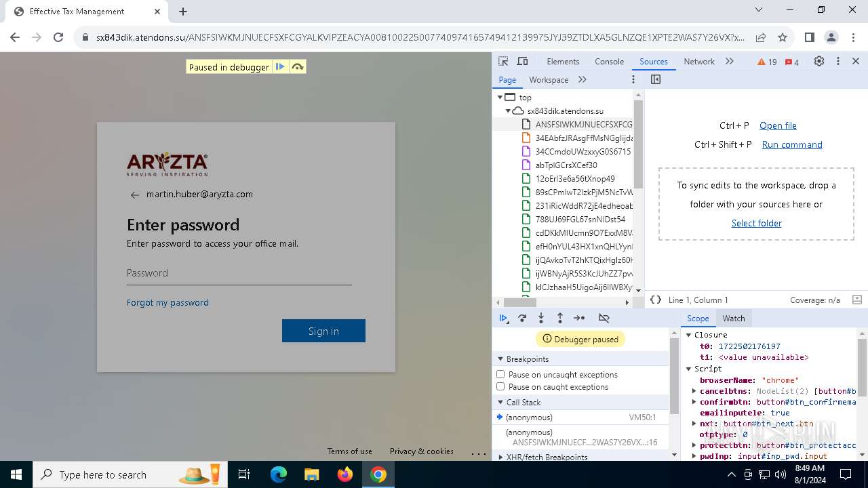Open DevTools settings gear

(819, 61)
